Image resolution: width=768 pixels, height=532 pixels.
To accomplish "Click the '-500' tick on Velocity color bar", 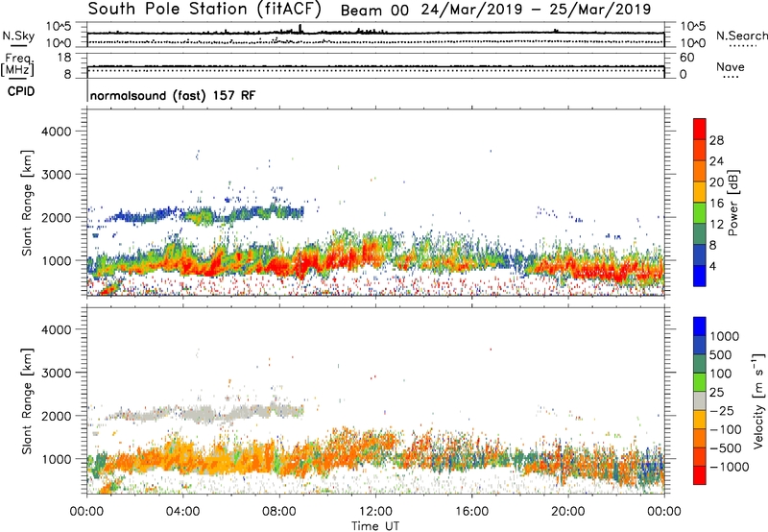I will pyautogui.click(x=726, y=448).
